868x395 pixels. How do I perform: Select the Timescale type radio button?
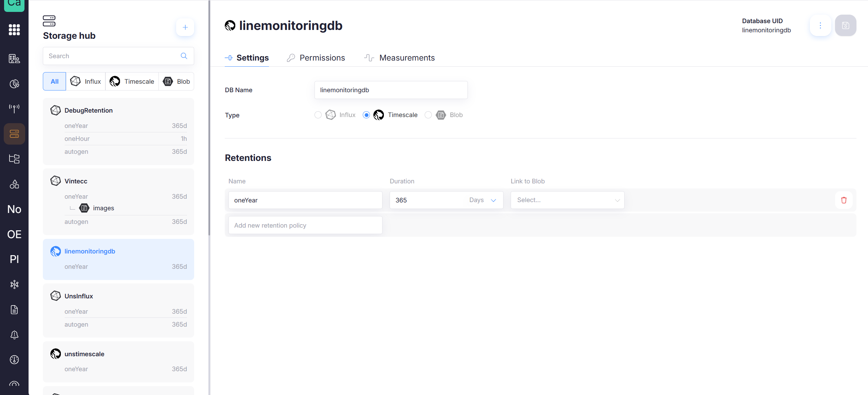pos(367,115)
